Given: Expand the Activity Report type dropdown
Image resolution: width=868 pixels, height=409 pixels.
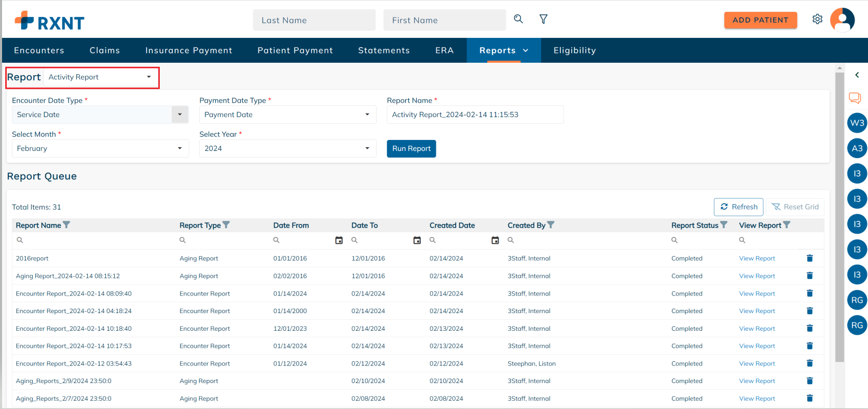Looking at the screenshot, I should (149, 77).
